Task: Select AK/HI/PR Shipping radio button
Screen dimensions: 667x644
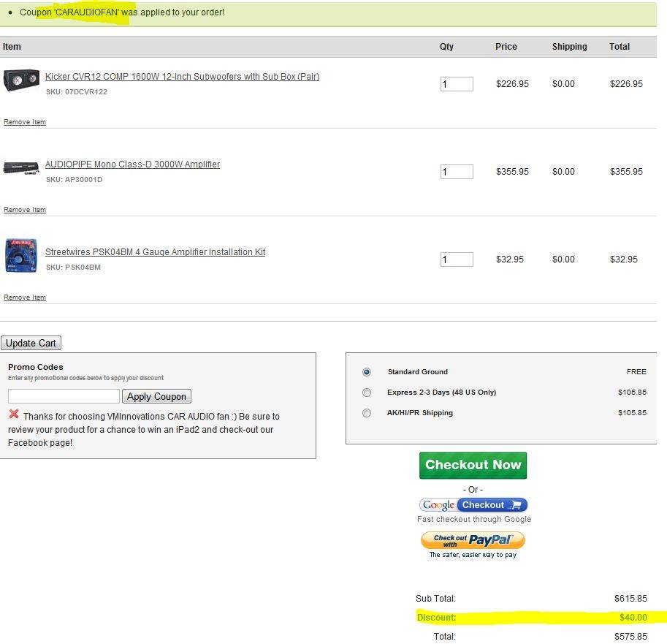Action: click(x=366, y=413)
